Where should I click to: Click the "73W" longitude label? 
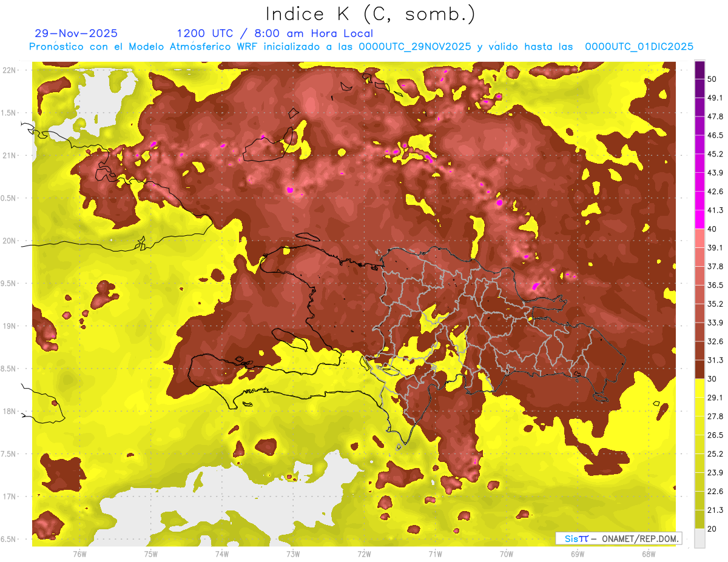(x=293, y=554)
